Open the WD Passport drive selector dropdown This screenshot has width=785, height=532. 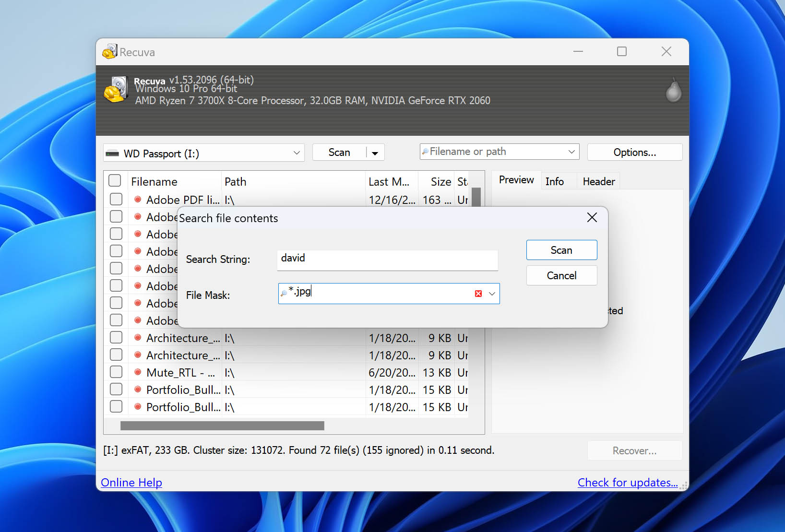coord(297,153)
